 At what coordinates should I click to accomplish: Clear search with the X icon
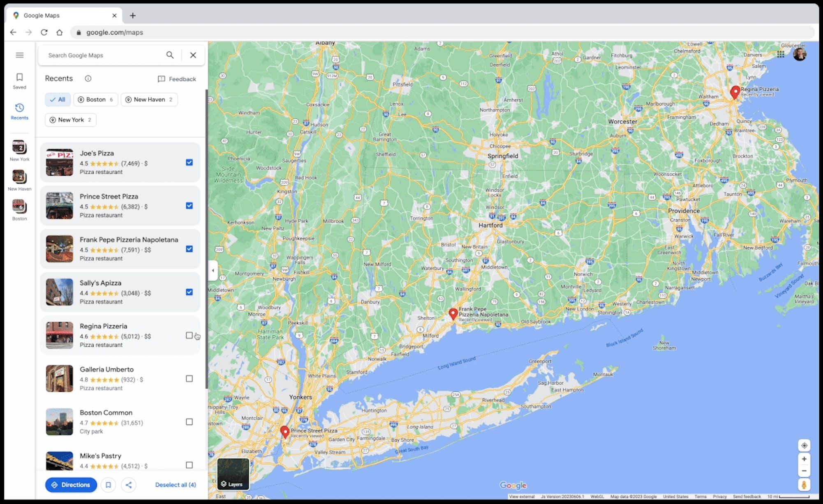click(193, 55)
